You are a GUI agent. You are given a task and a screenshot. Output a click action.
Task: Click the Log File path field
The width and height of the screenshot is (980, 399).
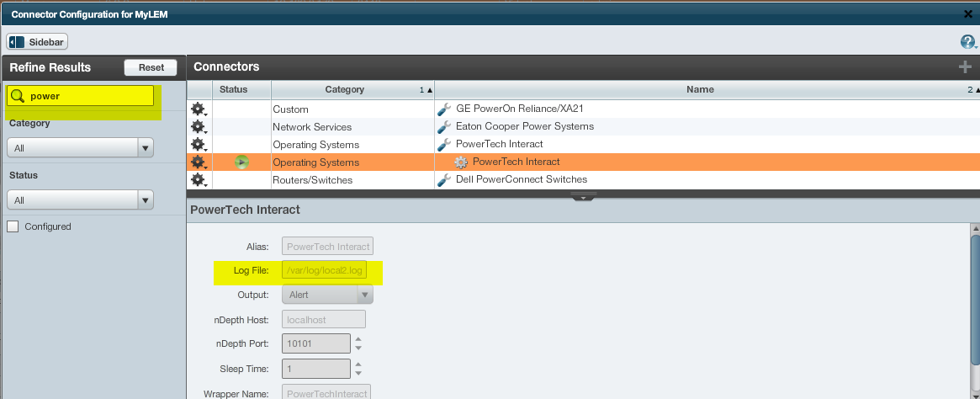pyautogui.click(x=325, y=270)
